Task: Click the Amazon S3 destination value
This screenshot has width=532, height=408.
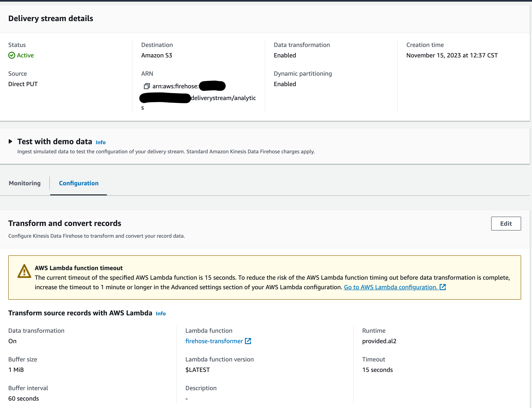Action: pos(156,55)
